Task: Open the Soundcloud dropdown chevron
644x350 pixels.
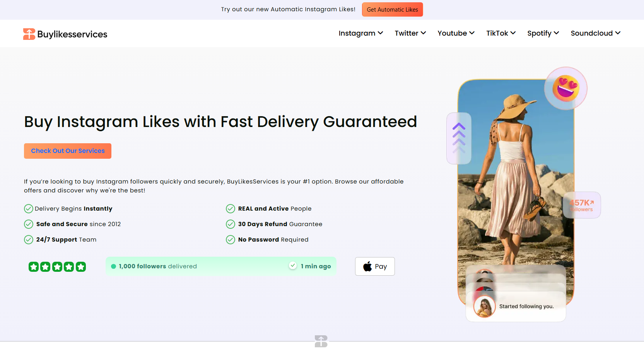Action: (x=618, y=33)
